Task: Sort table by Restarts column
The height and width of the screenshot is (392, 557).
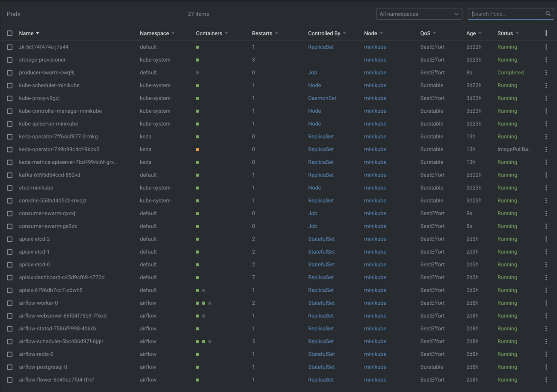Action: click(262, 33)
